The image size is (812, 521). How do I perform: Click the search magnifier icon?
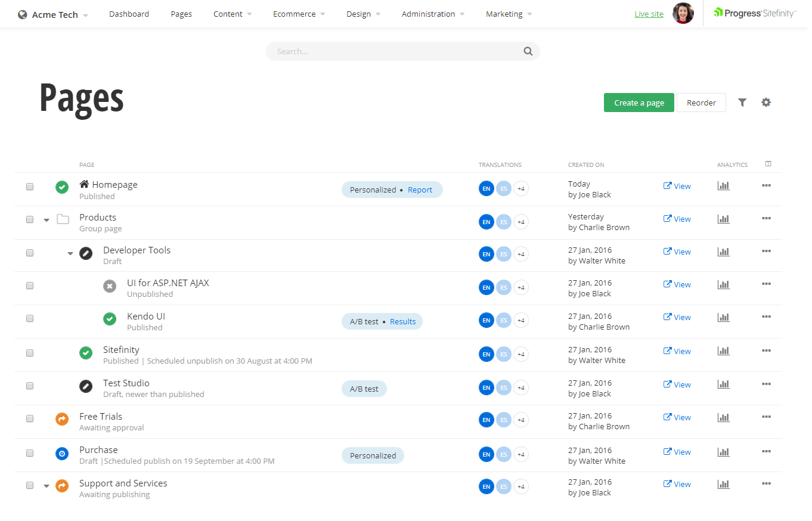(528, 51)
